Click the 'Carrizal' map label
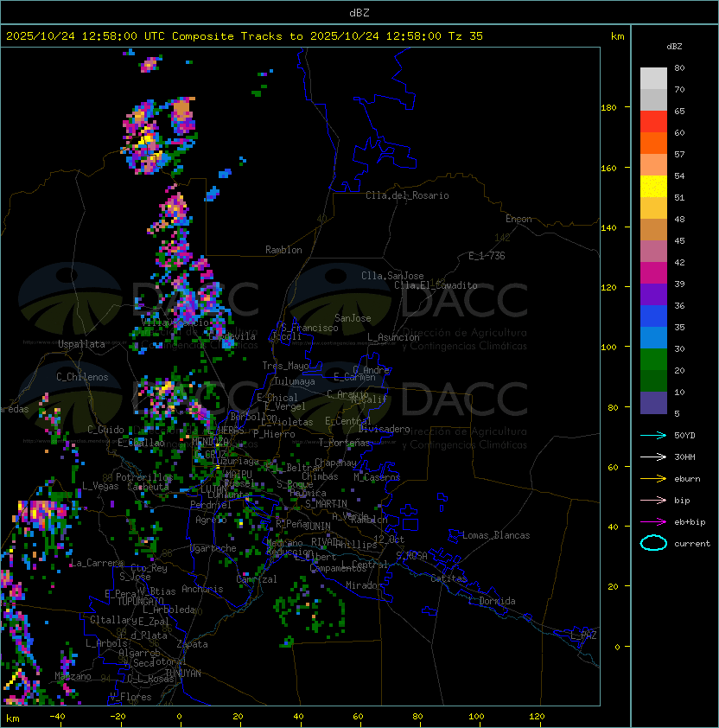Screen dimensions: 719x728 coord(257,579)
